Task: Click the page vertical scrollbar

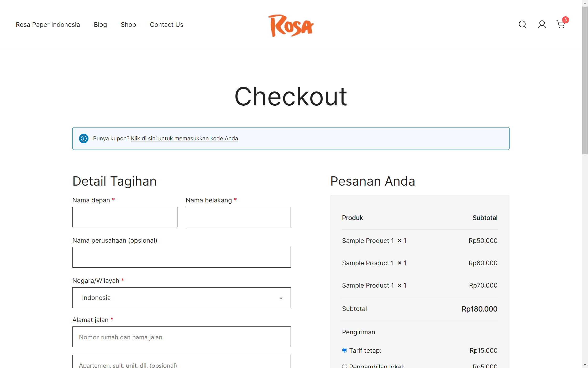Action: point(585,79)
